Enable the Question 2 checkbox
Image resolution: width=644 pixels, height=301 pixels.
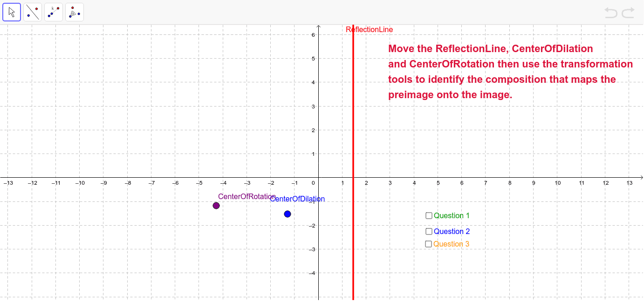[428, 231]
